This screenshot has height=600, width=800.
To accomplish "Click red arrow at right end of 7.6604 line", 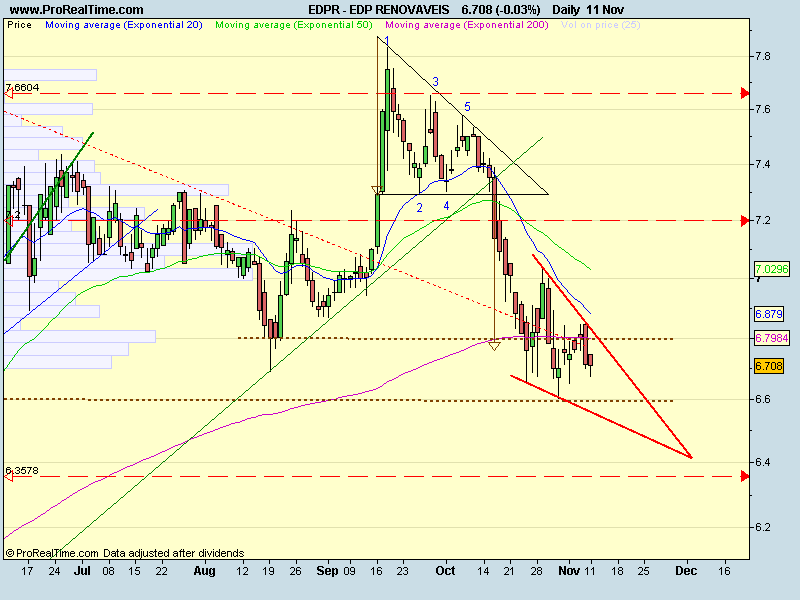I will click(x=745, y=93).
